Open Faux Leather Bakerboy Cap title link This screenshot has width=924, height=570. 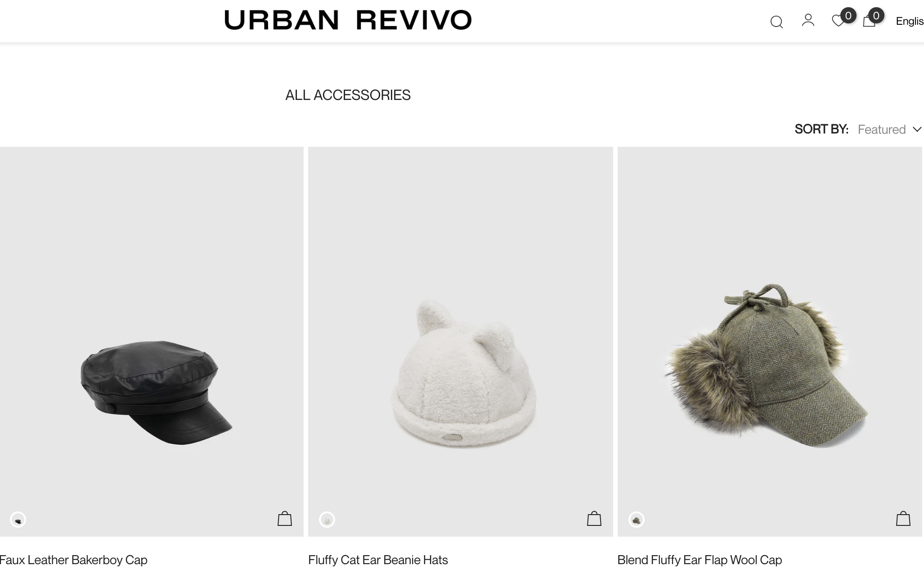pyautogui.click(x=74, y=560)
